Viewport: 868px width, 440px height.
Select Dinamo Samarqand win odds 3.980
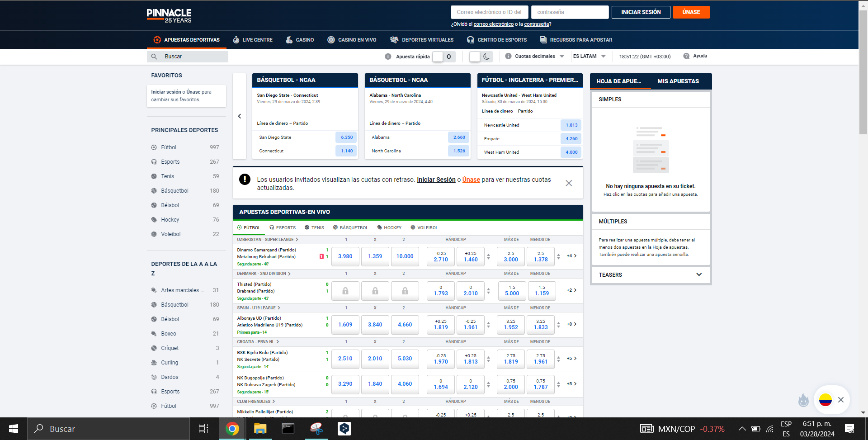(x=345, y=256)
